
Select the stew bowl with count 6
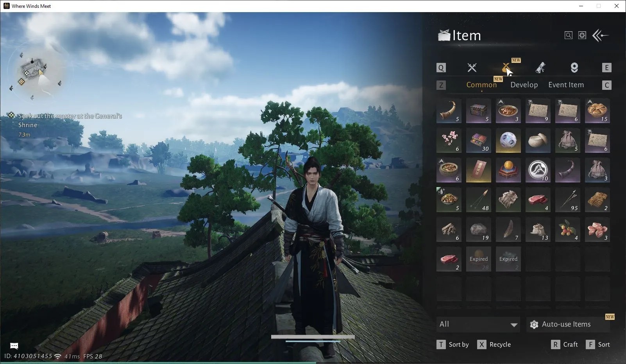(449, 170)
